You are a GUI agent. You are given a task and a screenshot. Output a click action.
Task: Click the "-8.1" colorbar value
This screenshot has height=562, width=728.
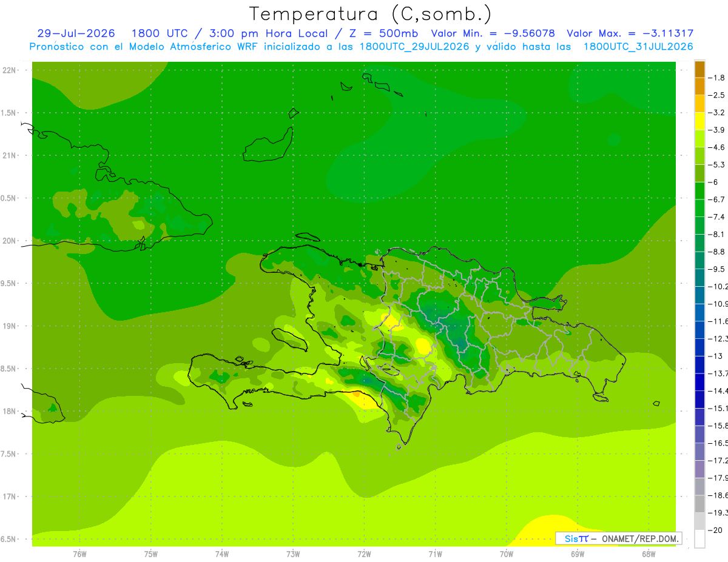(717, 234)
